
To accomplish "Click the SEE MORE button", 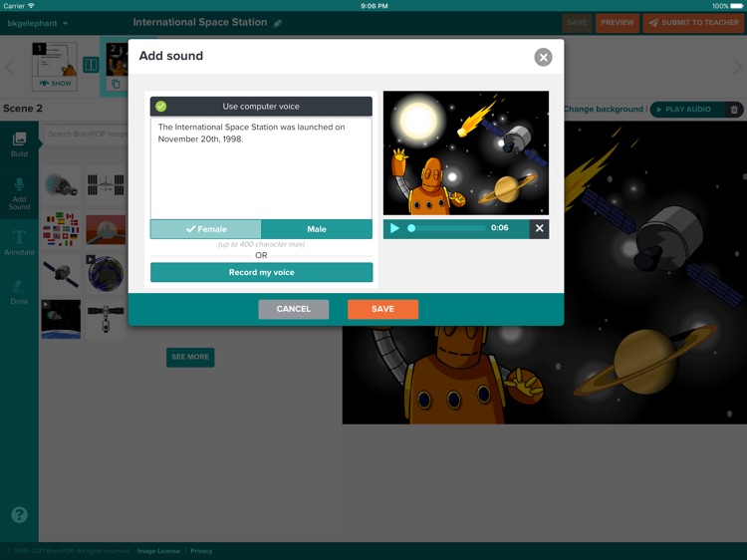I will 190,357.
